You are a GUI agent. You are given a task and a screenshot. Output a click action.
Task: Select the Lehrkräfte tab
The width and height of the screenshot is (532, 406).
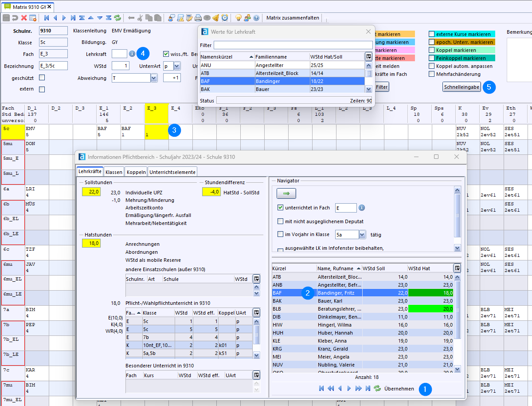(90, 171)
